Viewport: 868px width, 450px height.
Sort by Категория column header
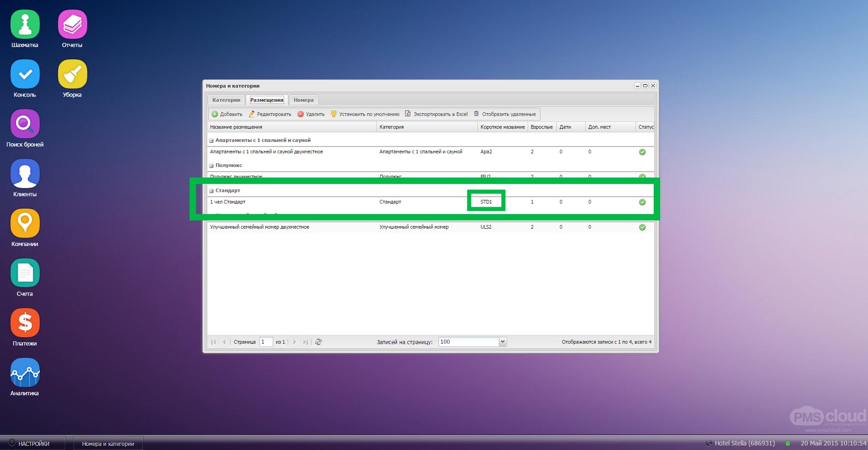427,127
